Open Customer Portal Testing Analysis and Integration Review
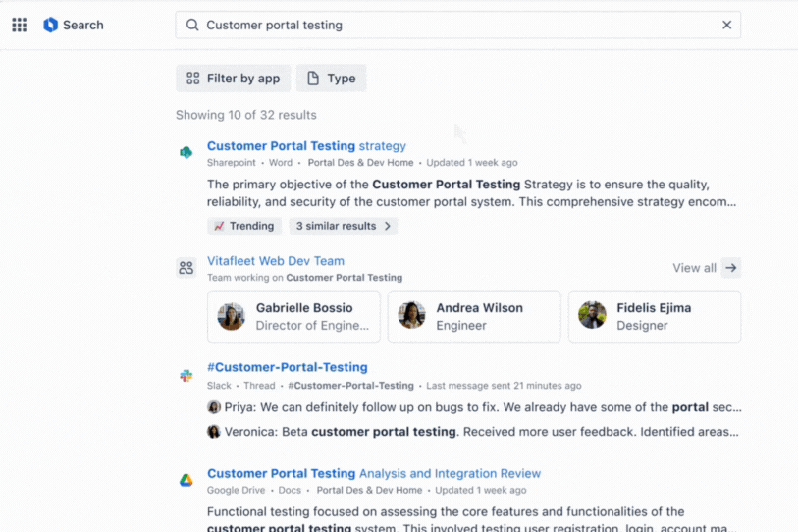 (374, 473)
